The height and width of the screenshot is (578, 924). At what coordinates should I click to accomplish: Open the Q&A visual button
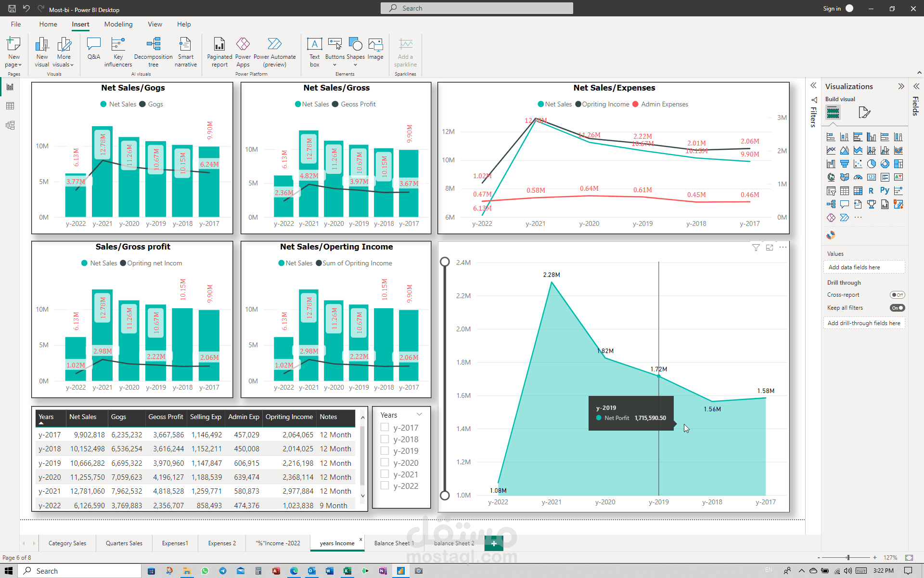[93, 49]
